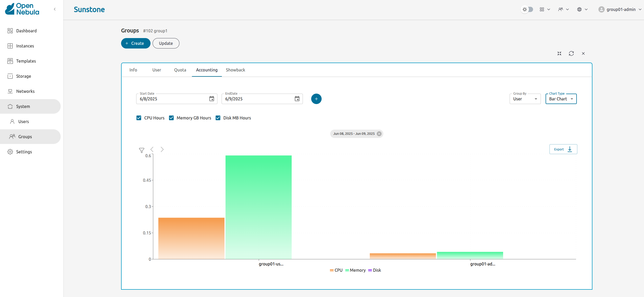Click the round plus add-date-range button

(316, 99)
